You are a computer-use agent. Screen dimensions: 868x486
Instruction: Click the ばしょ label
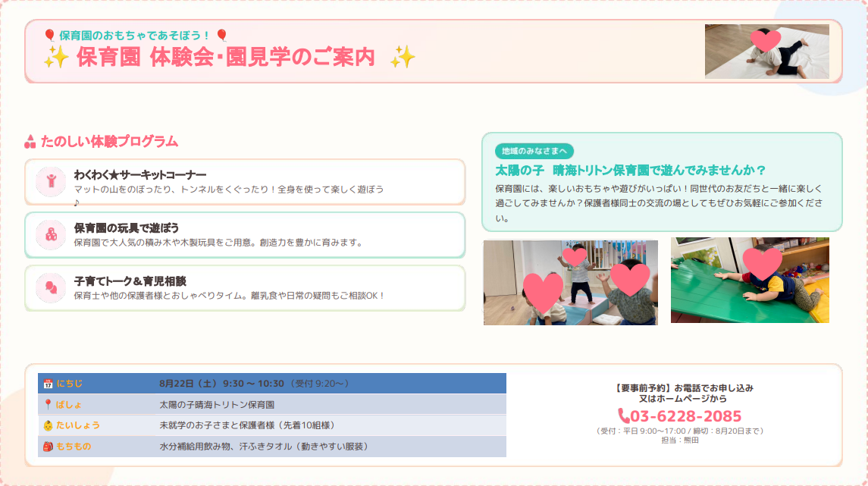[69, 405]
